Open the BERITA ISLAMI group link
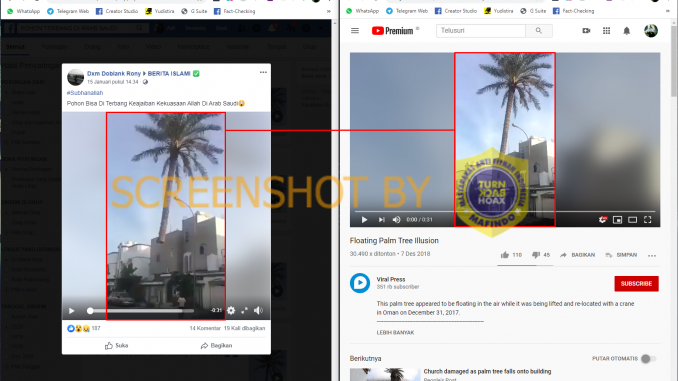This screenshot has height=381, width=678. (x=169, y=74)
